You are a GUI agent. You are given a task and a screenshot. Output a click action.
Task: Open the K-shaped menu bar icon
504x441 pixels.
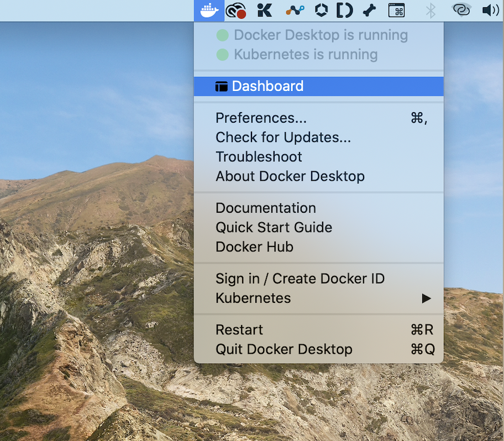pos(265,10)
